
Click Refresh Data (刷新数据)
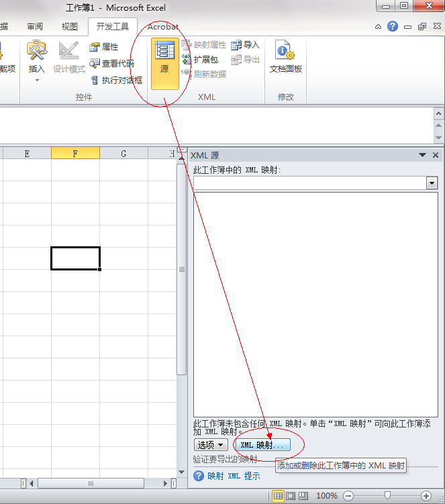pos(204,74)
